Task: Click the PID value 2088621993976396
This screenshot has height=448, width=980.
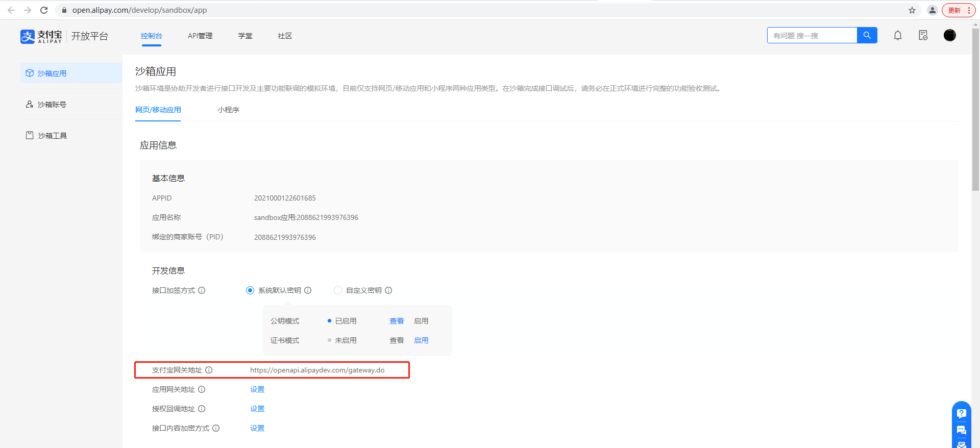Action: click(x=285, y=237)
